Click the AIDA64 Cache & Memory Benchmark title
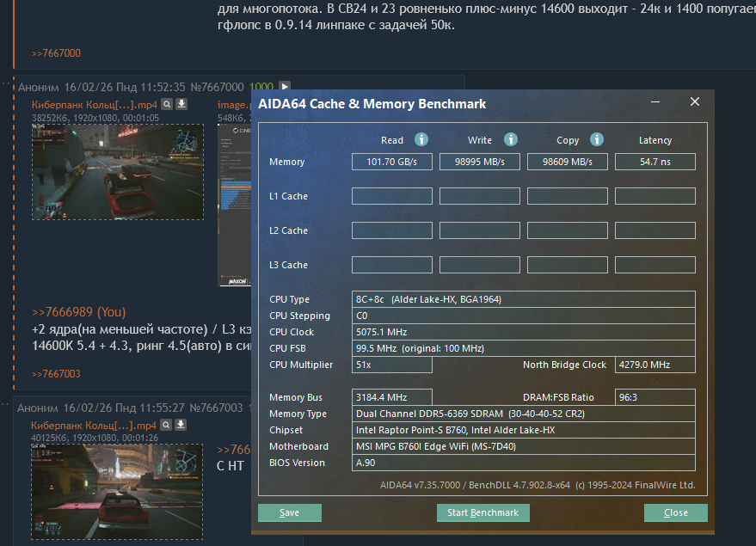The height and width of the screenshot is (546, 756). pos(372,104)
